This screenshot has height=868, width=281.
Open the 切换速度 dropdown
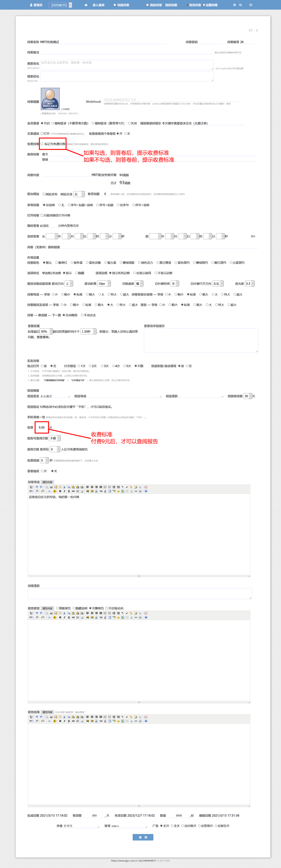coord(139,284)
